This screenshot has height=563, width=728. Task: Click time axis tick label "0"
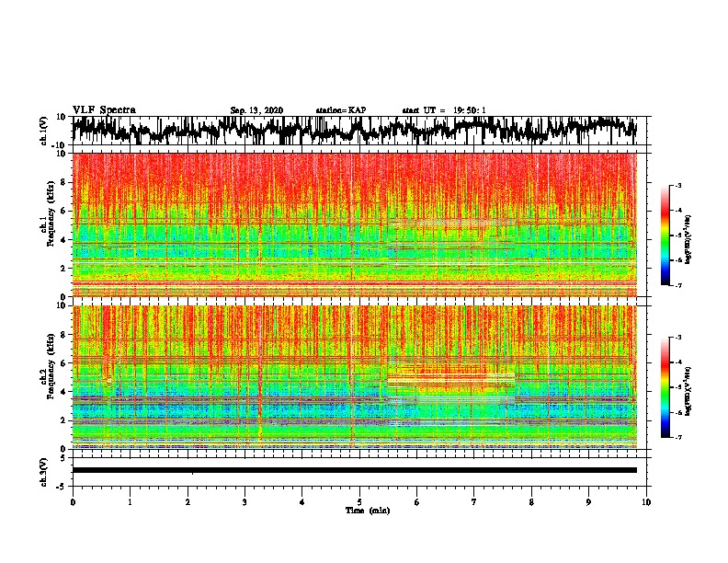click(x=73, y=502)
